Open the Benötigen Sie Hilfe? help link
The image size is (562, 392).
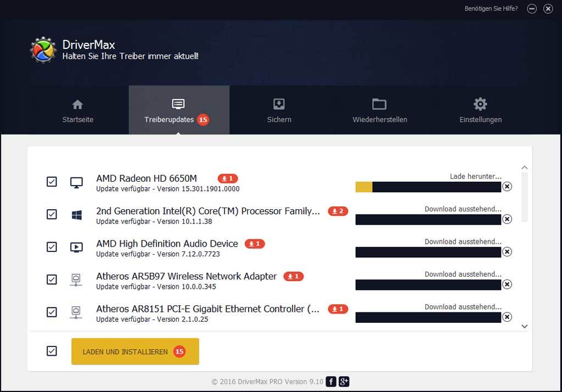pyautogui.click(x=491, y=9)
